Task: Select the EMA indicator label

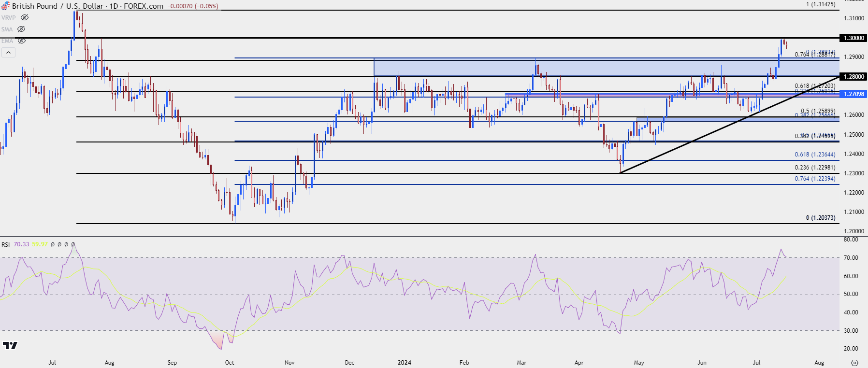Action: tap(7, 41)
